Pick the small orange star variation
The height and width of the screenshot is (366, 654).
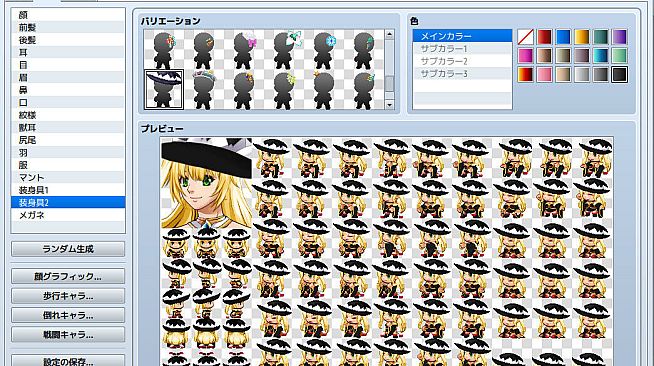(x=324, y=90)
